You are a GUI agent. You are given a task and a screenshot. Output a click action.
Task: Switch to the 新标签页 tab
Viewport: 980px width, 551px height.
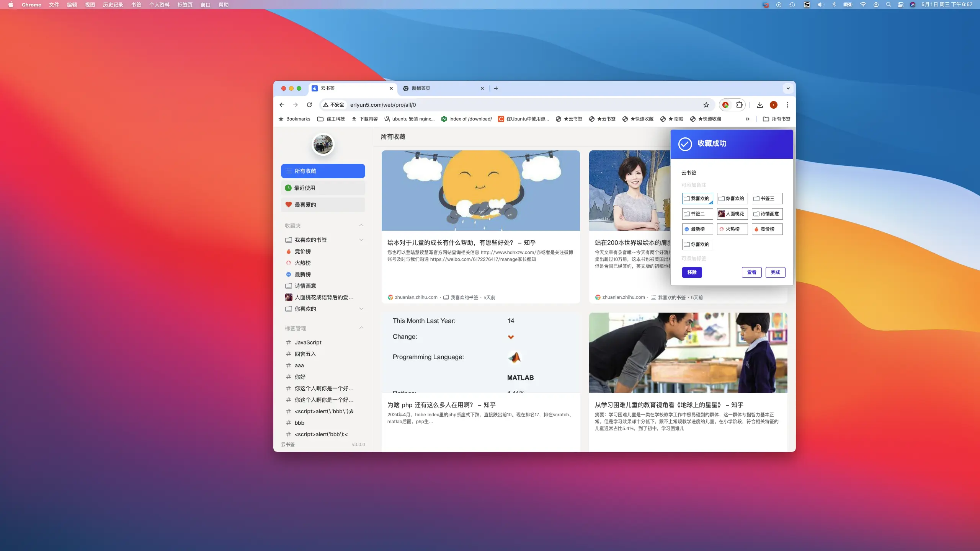(443, 88)
